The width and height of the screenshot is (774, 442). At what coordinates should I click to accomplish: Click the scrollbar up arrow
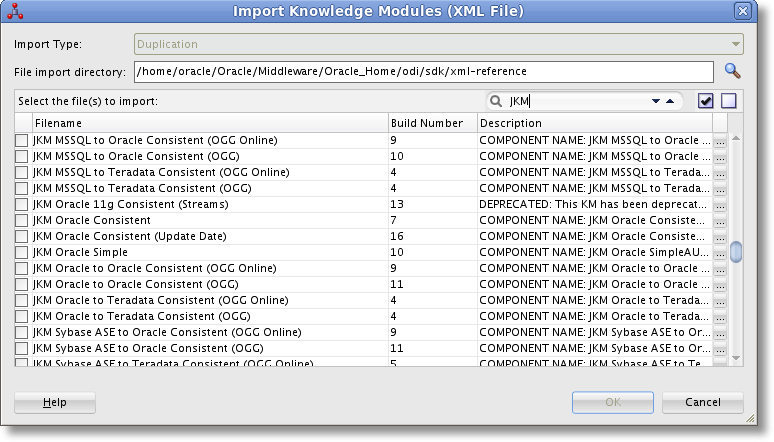(736, 139)
